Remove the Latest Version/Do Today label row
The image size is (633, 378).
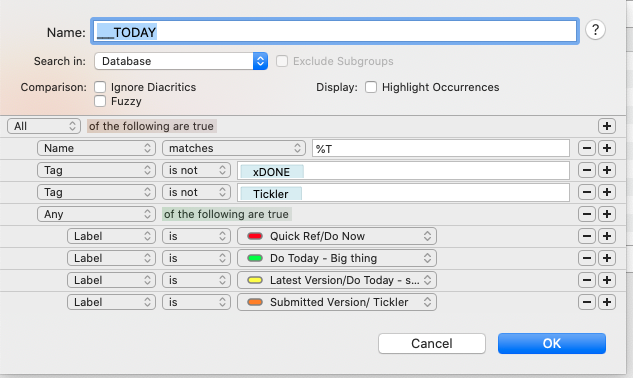(x=587, y=280)
